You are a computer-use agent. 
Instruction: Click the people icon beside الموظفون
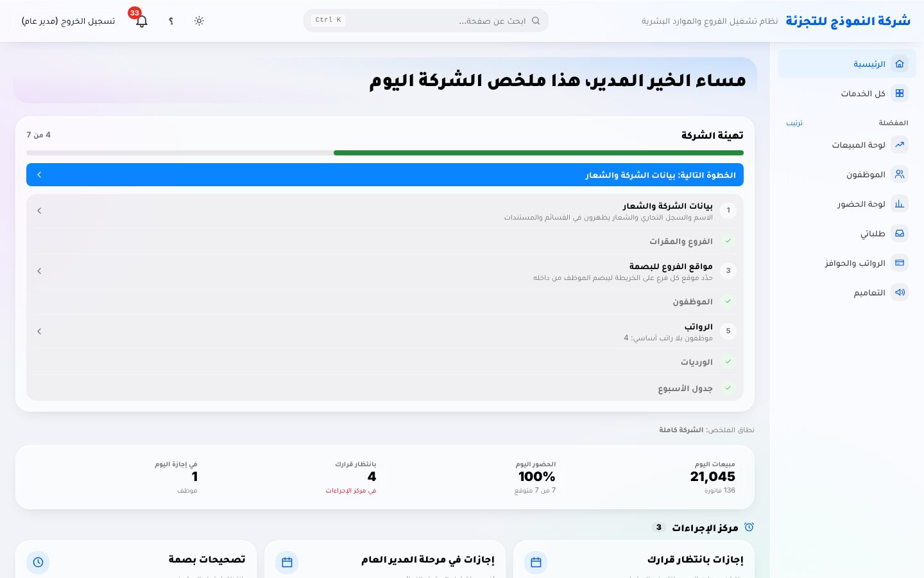[900, 174]
